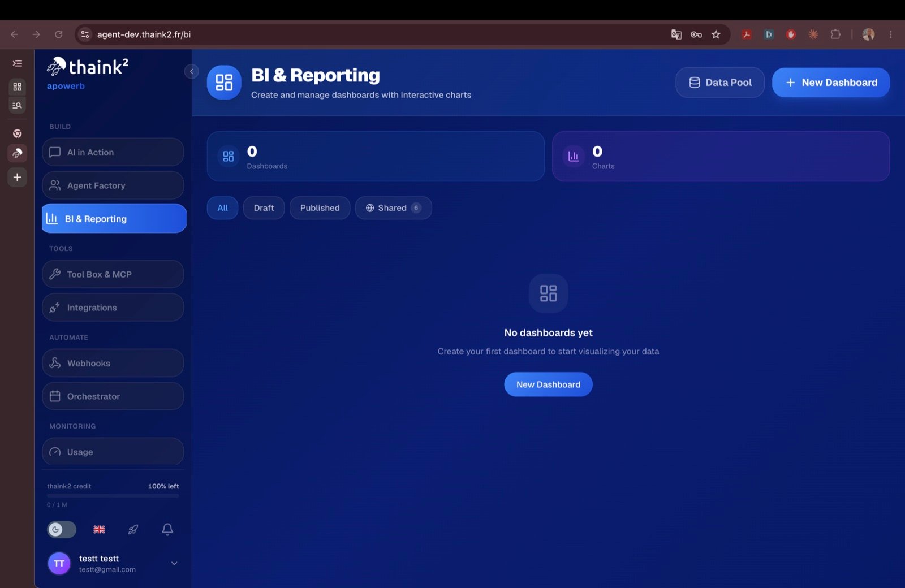Click the translate page icon
Image resolution: width=905 pixels, height=588 pixels.
[676, 34]
